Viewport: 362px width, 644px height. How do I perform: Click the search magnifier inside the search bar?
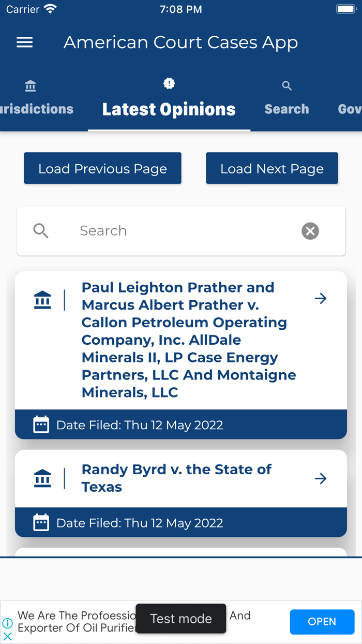[40, 231]
